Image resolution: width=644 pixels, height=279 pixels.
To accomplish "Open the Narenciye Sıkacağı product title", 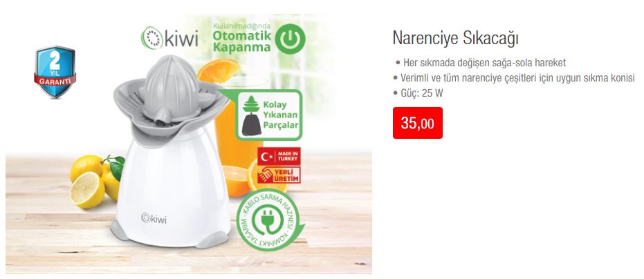I will (455, 38).
